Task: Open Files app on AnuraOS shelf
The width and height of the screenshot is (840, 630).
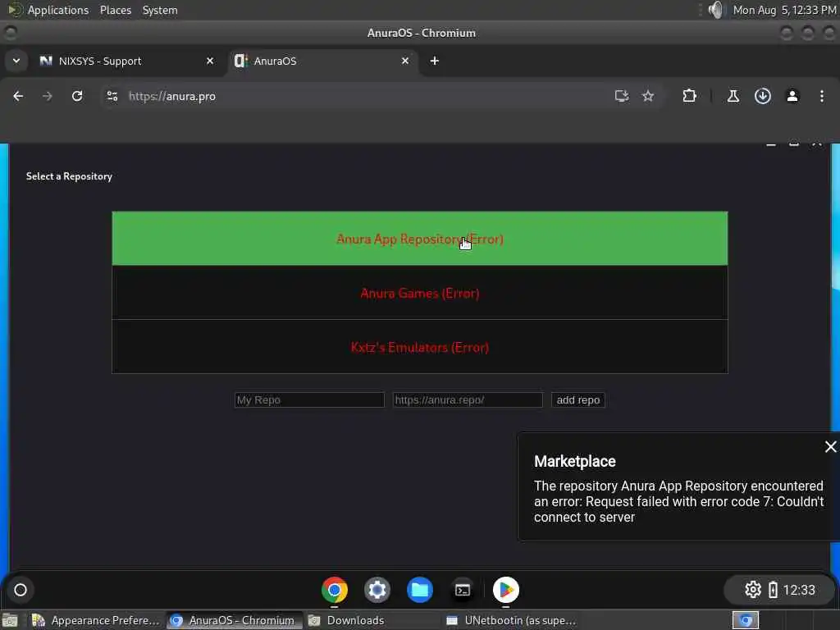Action: click(x=420, y=590)
